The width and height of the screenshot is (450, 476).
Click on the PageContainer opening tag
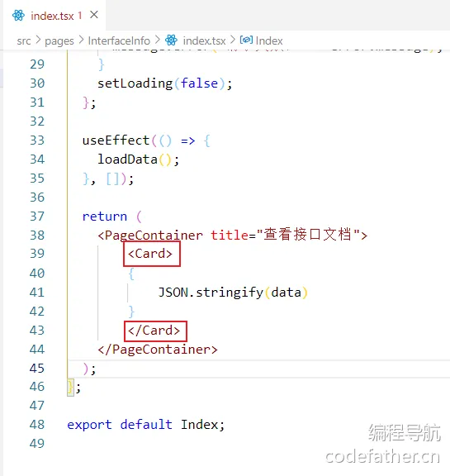click(232, 236)
